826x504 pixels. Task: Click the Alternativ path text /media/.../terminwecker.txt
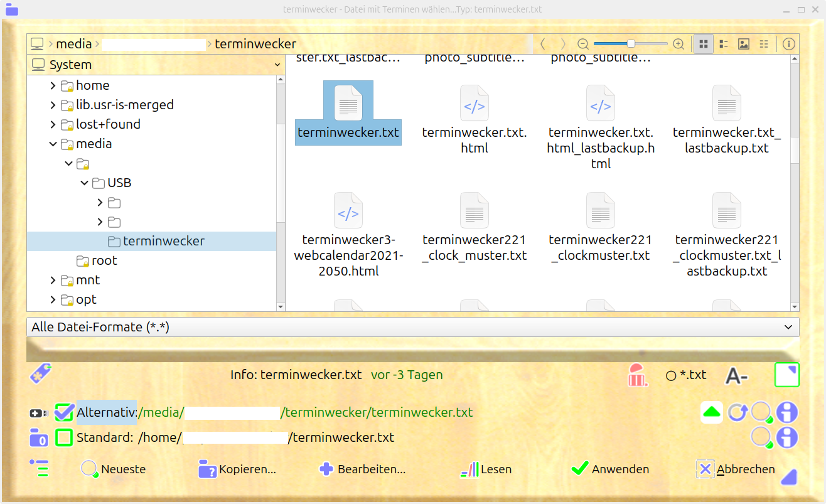[305, 412]
